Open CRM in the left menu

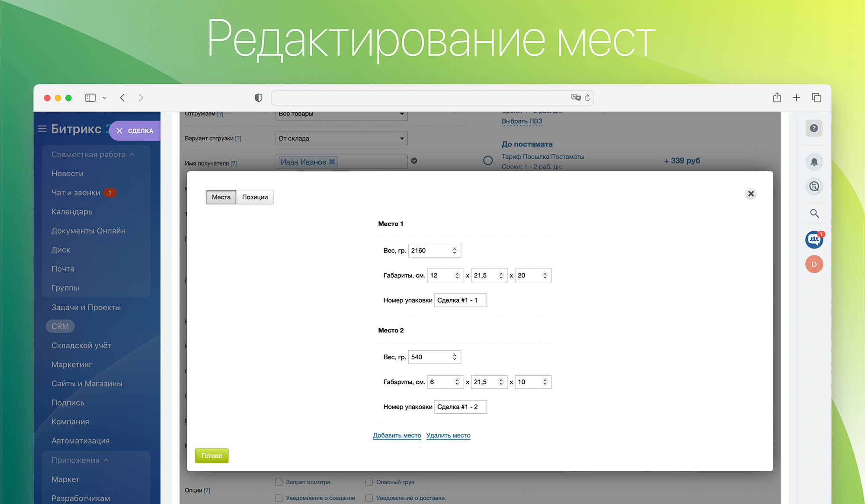point(60,326)
